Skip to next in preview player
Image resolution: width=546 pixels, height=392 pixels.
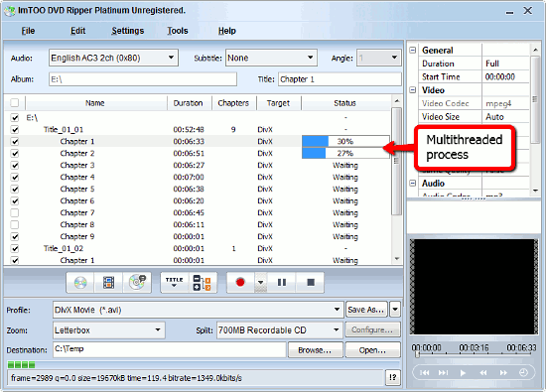tap(443, 373)
